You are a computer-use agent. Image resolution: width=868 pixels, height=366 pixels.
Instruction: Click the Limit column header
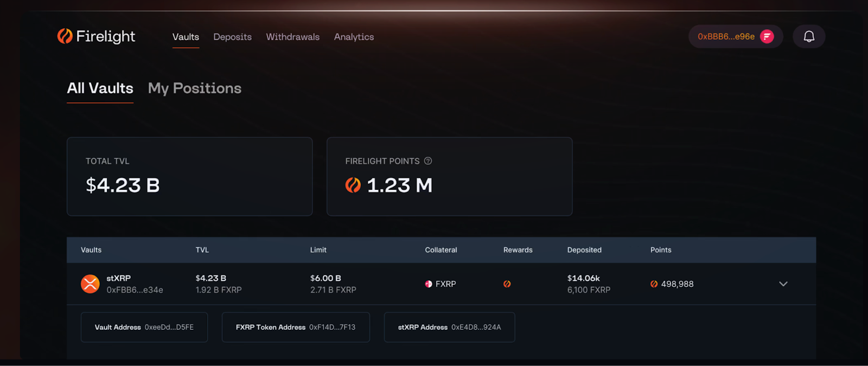coord(318,250)
